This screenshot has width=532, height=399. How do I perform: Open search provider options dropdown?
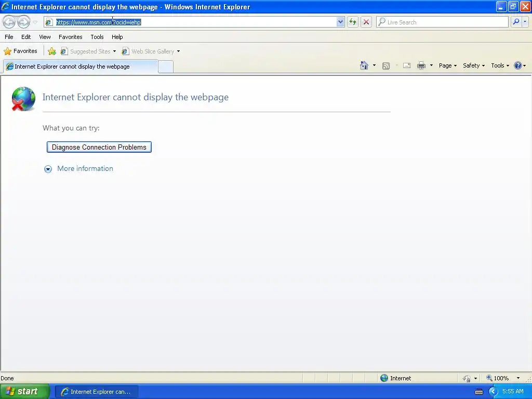(525, 22)
